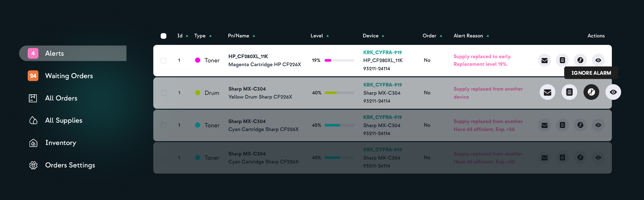Open document icon in the Yellow Drum row

tap(569, 92)
